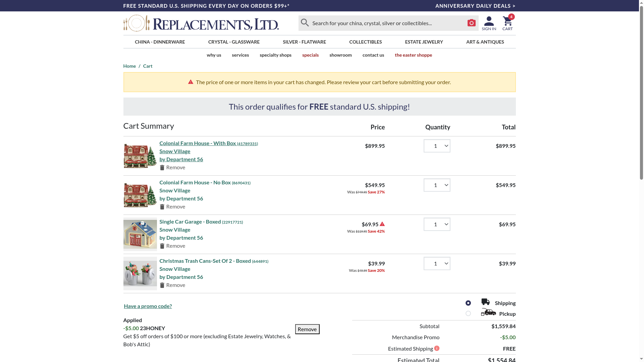This screenshot has width=644, height=362.
Task: Click the magnifying glass search icon
Action: coord(305,23)
